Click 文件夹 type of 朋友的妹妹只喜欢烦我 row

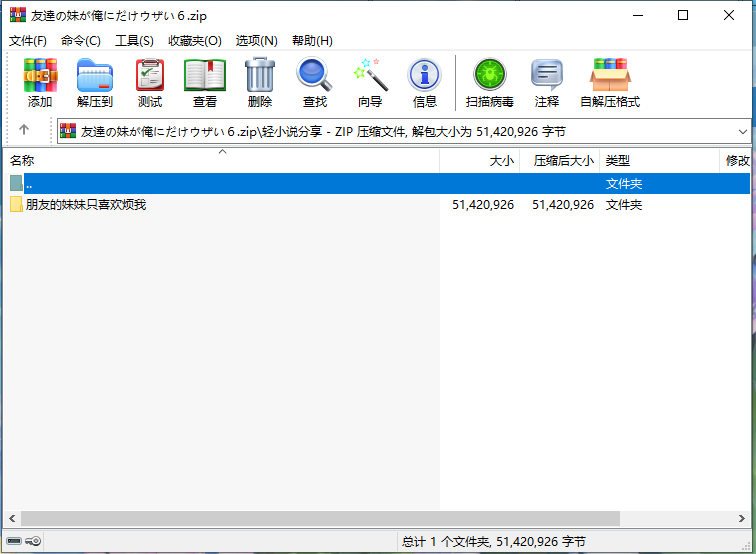(624, 205)
